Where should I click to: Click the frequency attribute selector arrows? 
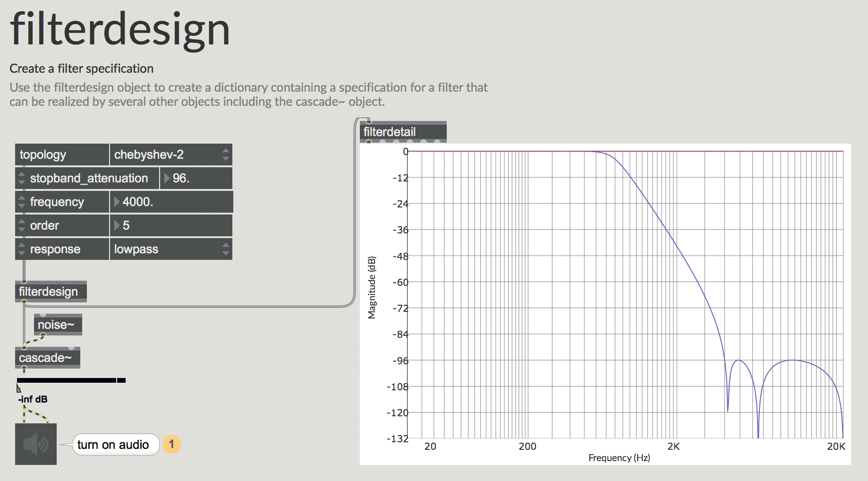[21, 202]
